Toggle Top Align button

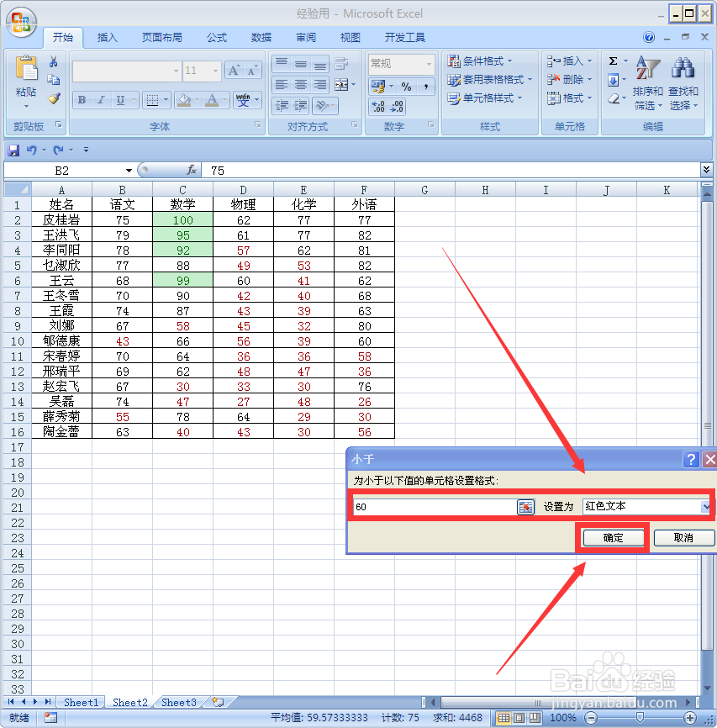(x=282, y=64)
